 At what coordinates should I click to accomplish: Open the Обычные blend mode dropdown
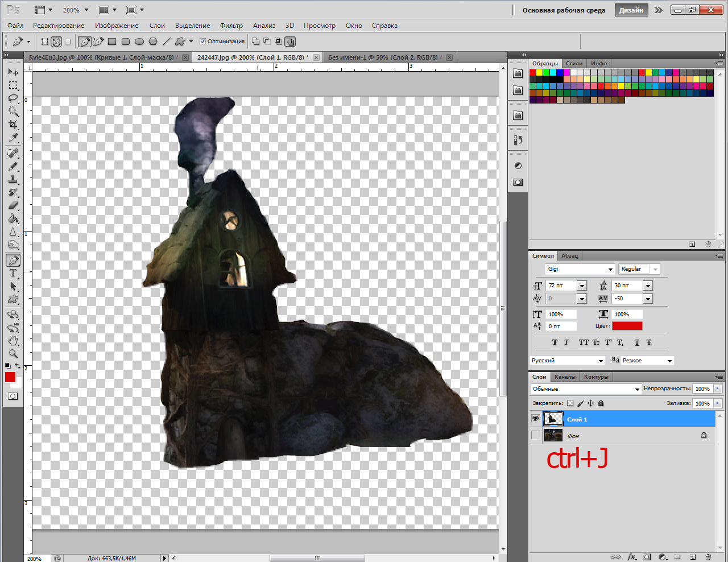[x=586, y=389]
